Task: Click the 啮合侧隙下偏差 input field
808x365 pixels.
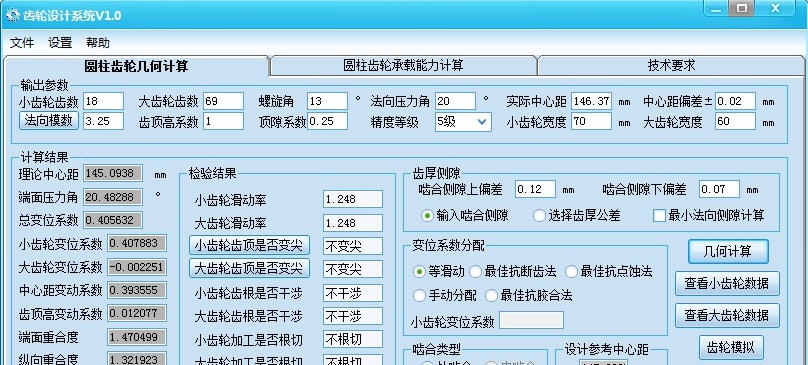Action: 719,189
